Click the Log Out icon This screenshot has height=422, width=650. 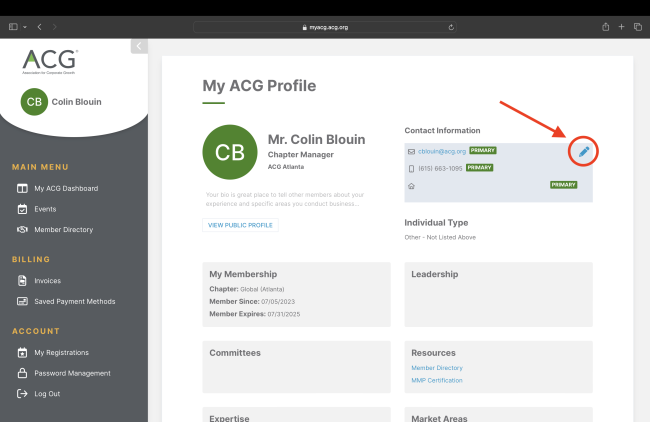(x=22, y=394)
